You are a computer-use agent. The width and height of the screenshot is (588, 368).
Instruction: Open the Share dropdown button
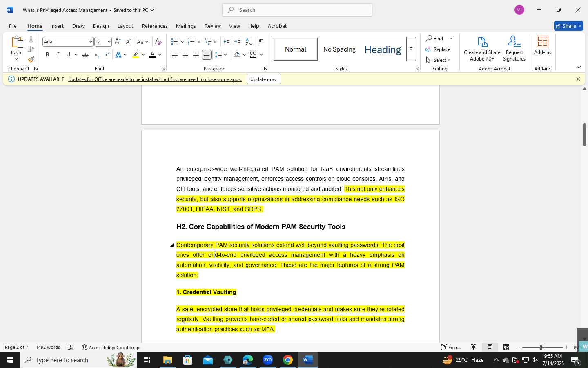coord(568,26)
